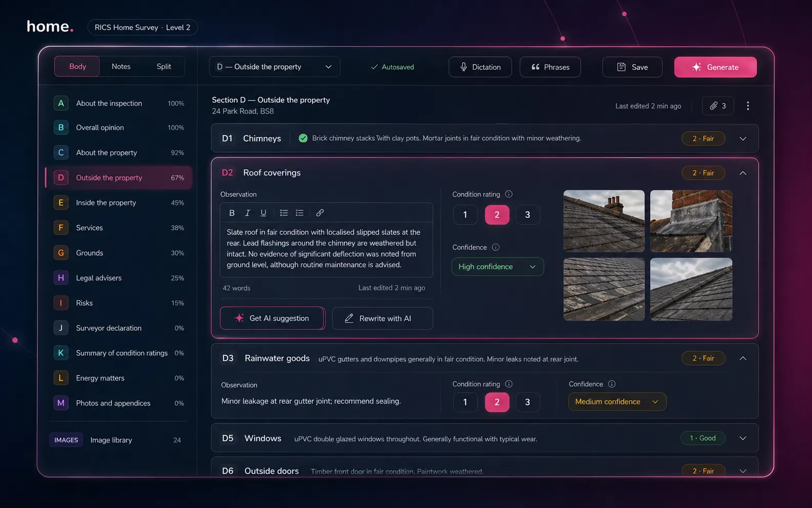Click the Get AI suggestion button
This screenshot has width=812, height=508.
point(272,319)
